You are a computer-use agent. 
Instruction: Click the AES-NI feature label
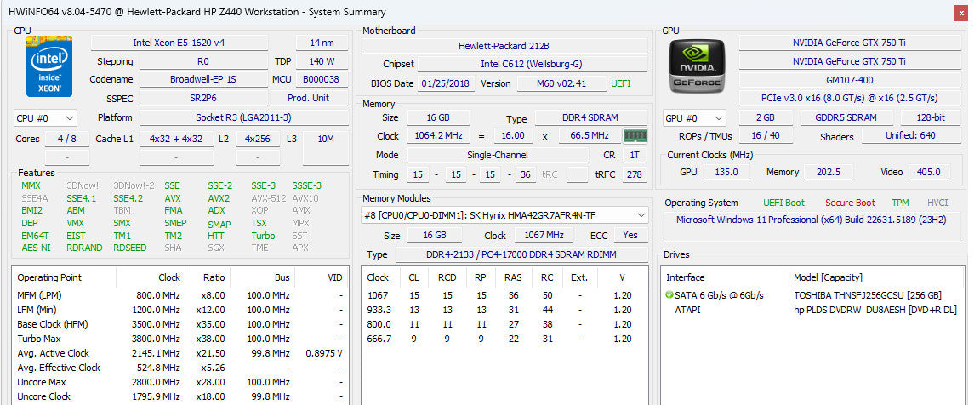tap(35, 248)
